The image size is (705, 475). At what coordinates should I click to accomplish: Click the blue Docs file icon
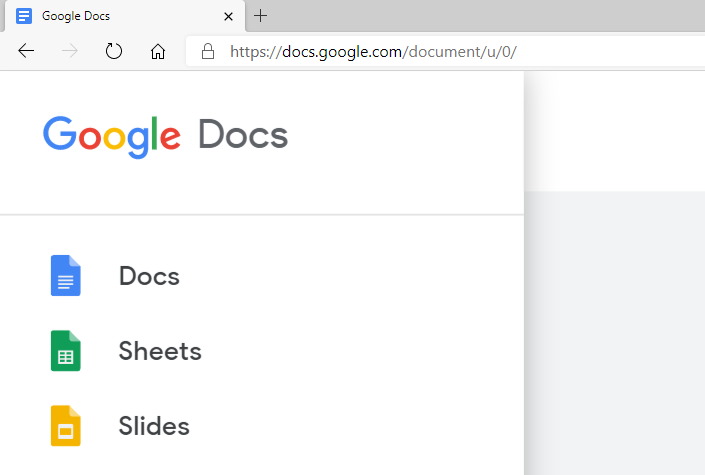point(66,276)
